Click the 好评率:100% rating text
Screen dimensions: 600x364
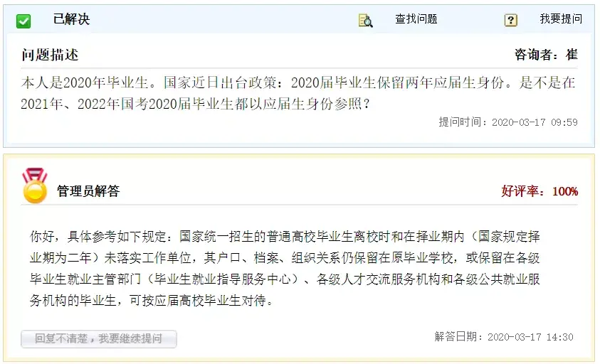pos(540,191)
